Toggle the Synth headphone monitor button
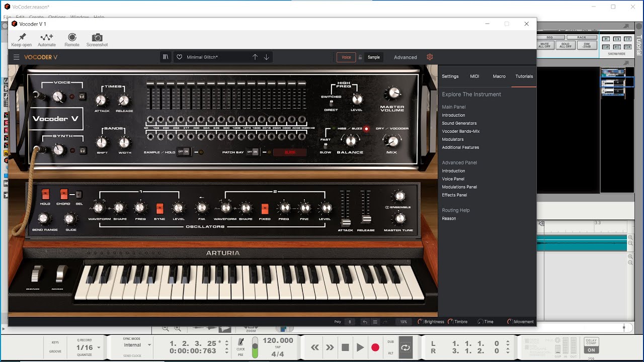 pyautogui.click(x=83, y=150)
